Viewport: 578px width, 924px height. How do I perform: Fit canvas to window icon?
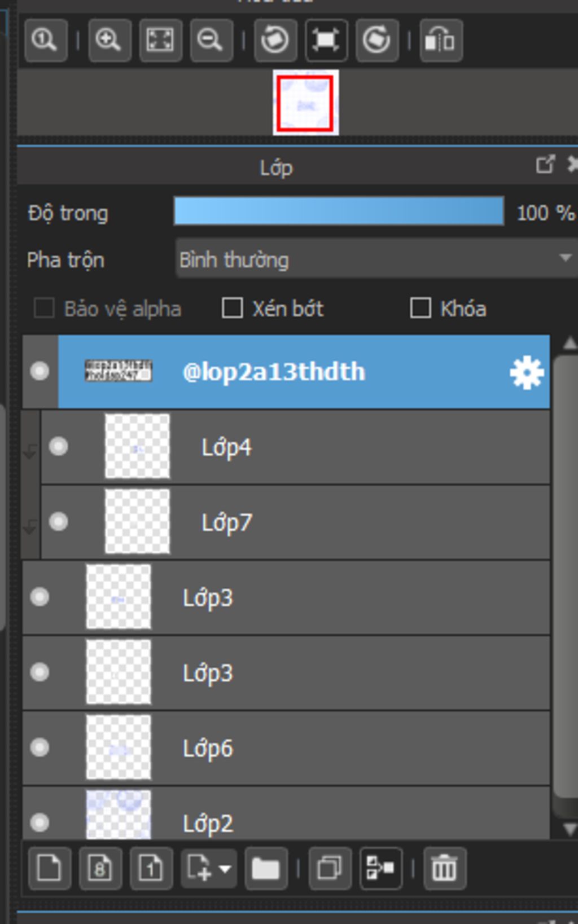pos(160,40)
